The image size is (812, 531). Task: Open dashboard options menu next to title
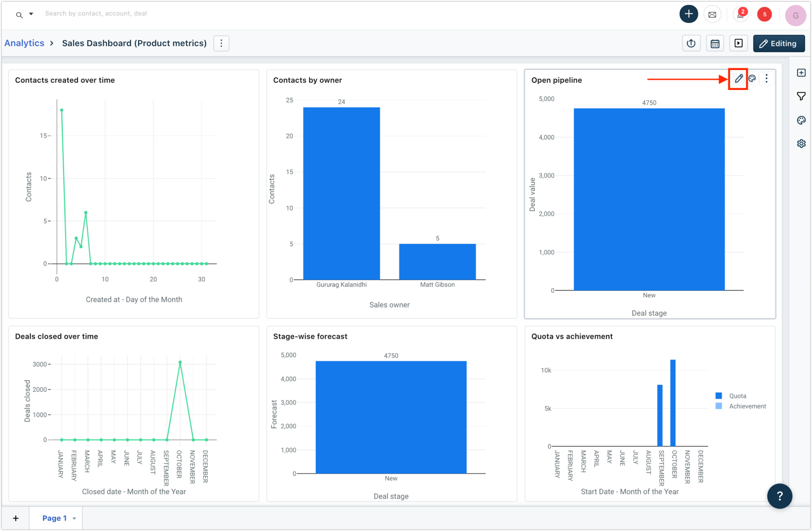221,43
